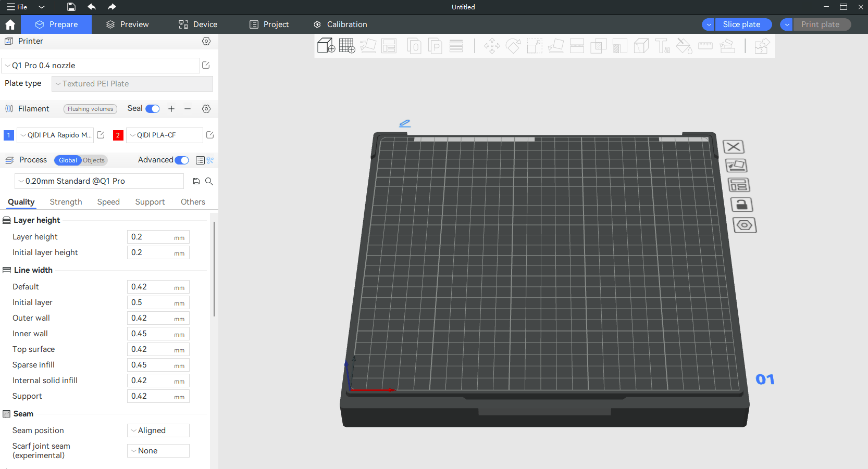Image resolution: width=868 pixels, height=469 pixels.
Task: Click the Add plate grid icon
Action: [x=347, y=46]
